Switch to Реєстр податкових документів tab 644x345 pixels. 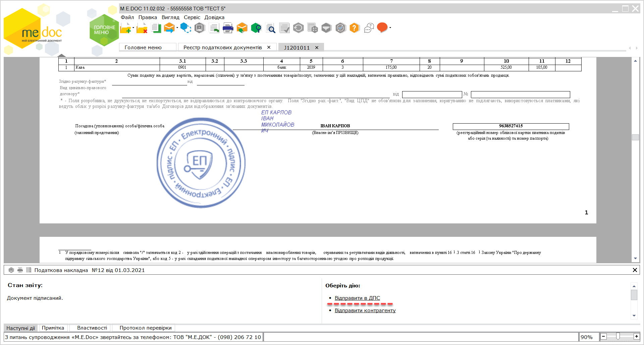223,48
